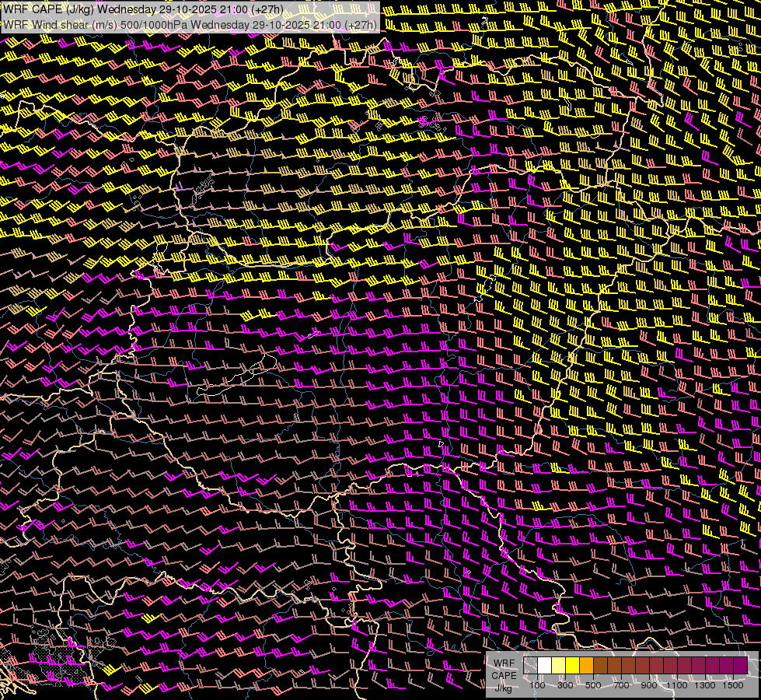The image size is (761, 700).
Task: Click the first brown swatch after orange
Action: 601,666
